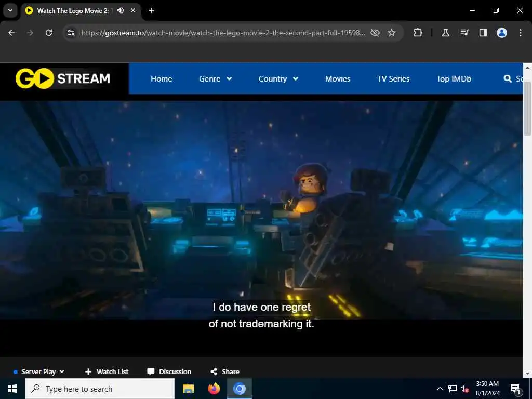
Task: Show hidden system tray icons
Action: tap(440, 389)
